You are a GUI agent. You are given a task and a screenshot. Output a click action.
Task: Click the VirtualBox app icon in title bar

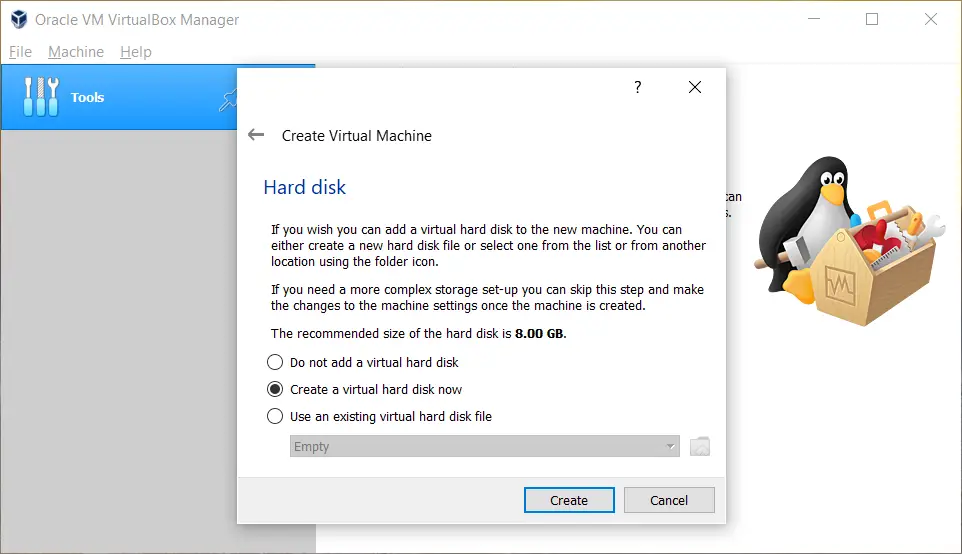coord(19,20)
